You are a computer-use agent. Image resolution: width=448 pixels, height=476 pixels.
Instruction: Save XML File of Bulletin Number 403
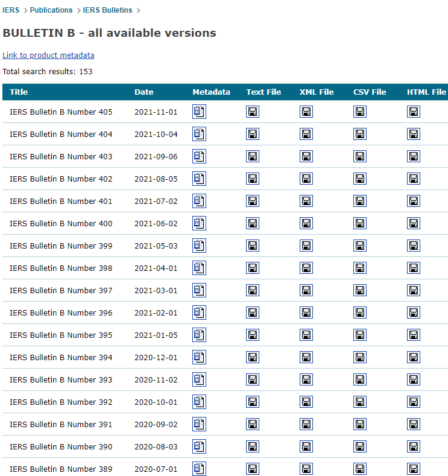(x=306, y=156)
